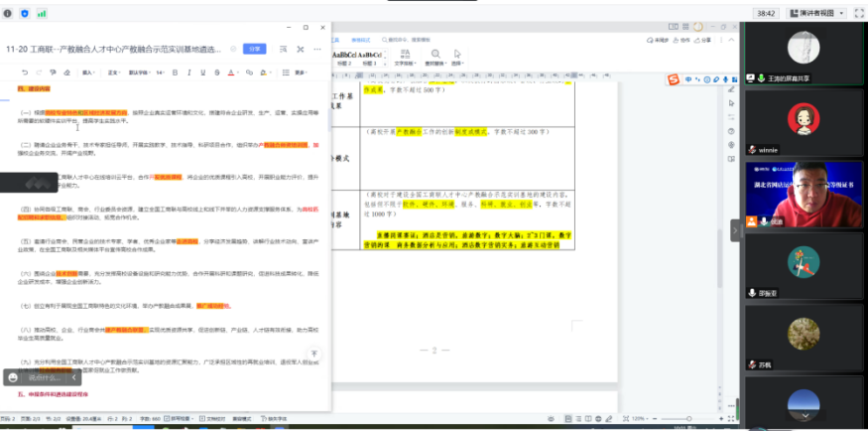Viewport: 868px width, 431px height.
Task: Click the undo arrow in editor toolbar
Action: (x=25, y=72)
